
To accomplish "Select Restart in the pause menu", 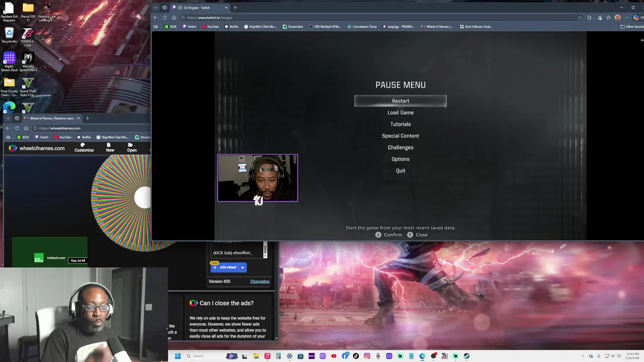I will (x=400, y=101).
